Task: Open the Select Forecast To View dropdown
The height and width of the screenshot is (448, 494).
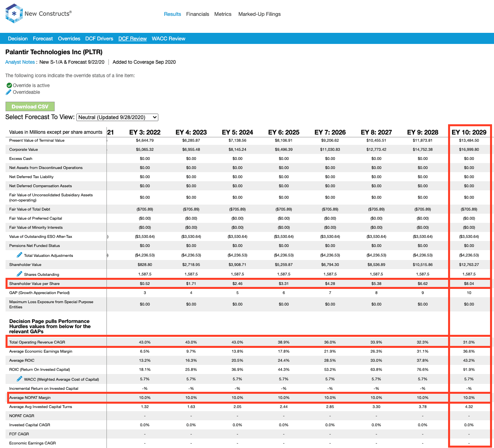Action: coord(117,117)
